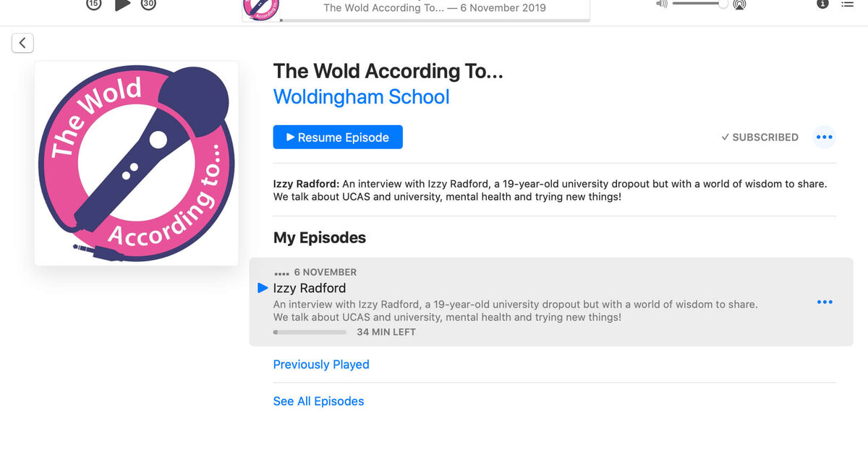The image size is (868, 456).
Task: Click the speaker volume icon
Action: click(x=662, y=4)
